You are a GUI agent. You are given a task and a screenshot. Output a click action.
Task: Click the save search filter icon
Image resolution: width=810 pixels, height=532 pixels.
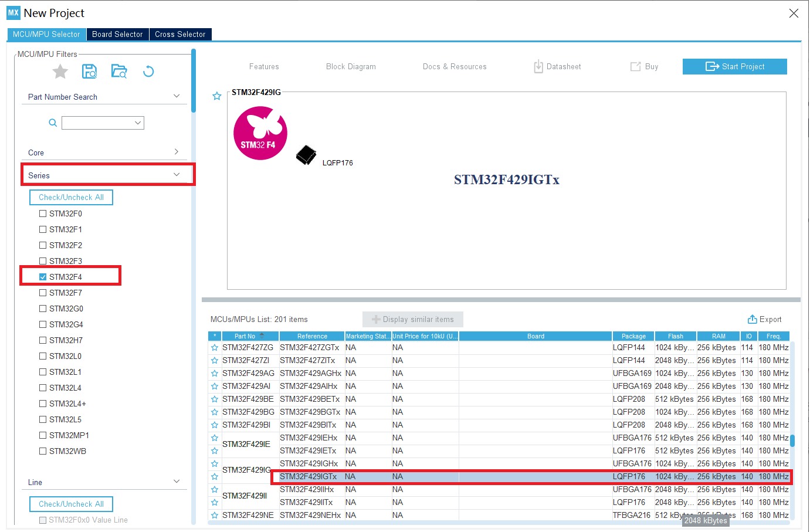click(x=89, y=72)
